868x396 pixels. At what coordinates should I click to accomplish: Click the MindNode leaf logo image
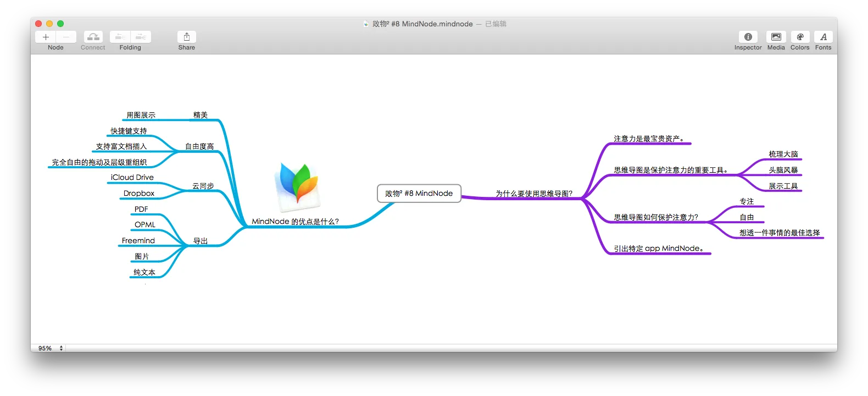(298, 186)
